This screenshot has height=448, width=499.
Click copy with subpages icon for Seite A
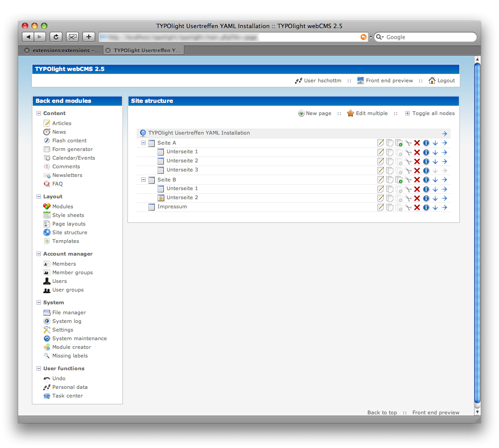(x=399, y=143)
